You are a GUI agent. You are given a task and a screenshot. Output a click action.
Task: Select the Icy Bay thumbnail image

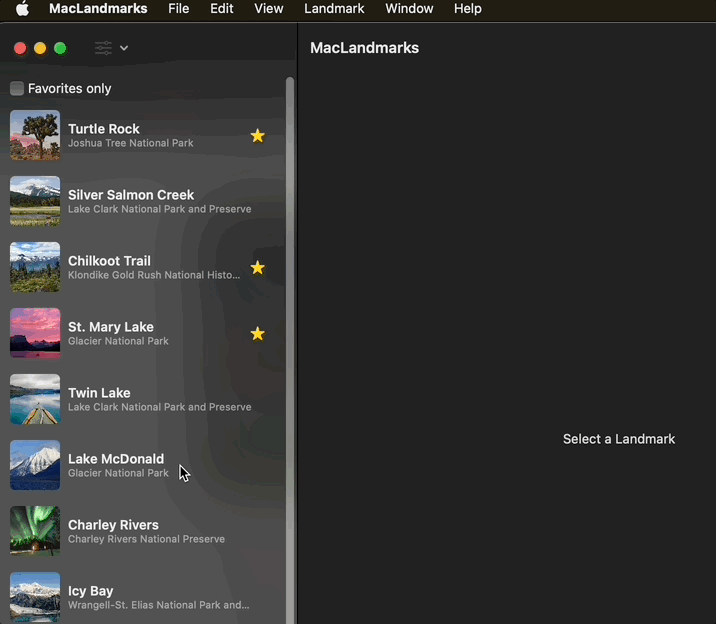click(x=35, y=597)
